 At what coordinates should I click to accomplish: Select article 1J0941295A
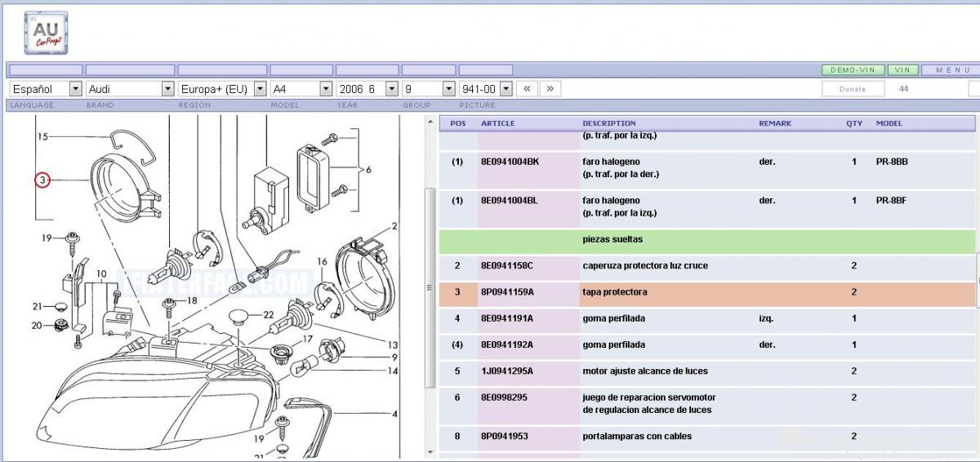506,371
